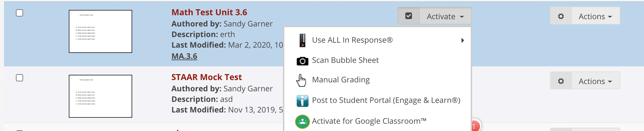Choose Post to Student Portal option
The width and height of the screenshot is (644, 131).
[386, 100]
